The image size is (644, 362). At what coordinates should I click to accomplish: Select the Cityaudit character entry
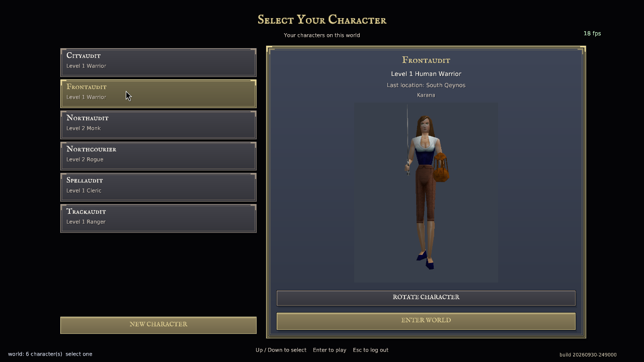click(x=158, y=62)
